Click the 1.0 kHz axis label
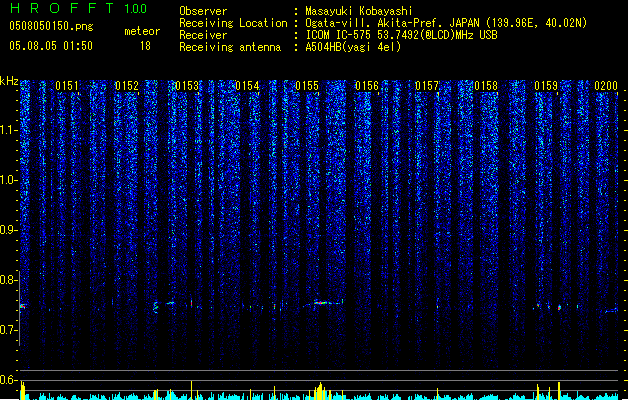This screenshot has width=629, height=400. (x=8, y=180)
